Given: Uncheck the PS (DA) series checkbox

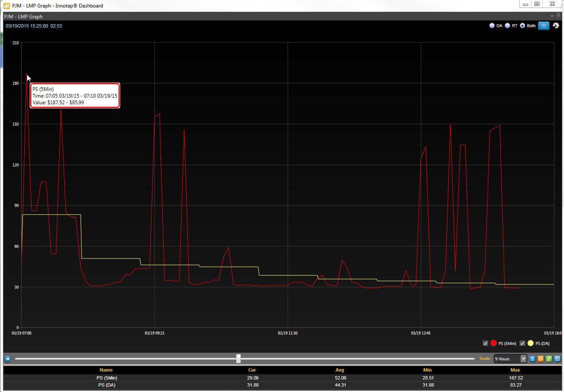Looking at the screenshot, I should [522, 343].
